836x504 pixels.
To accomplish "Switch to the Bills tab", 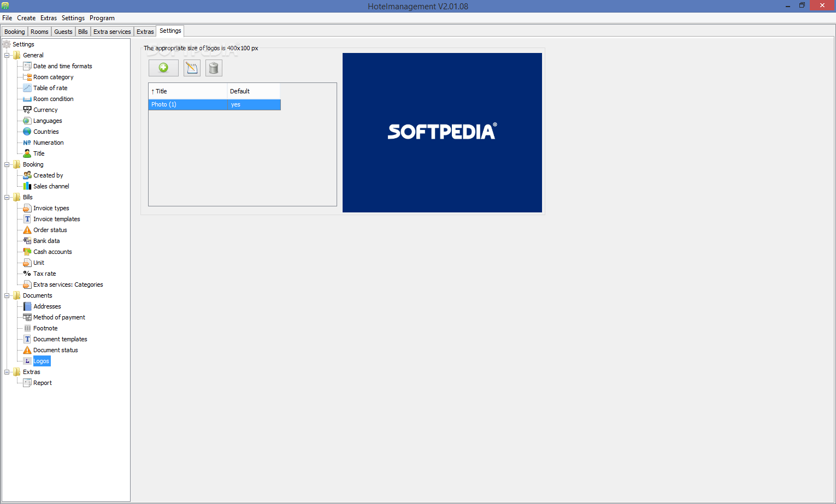I will tap(83, 32).
